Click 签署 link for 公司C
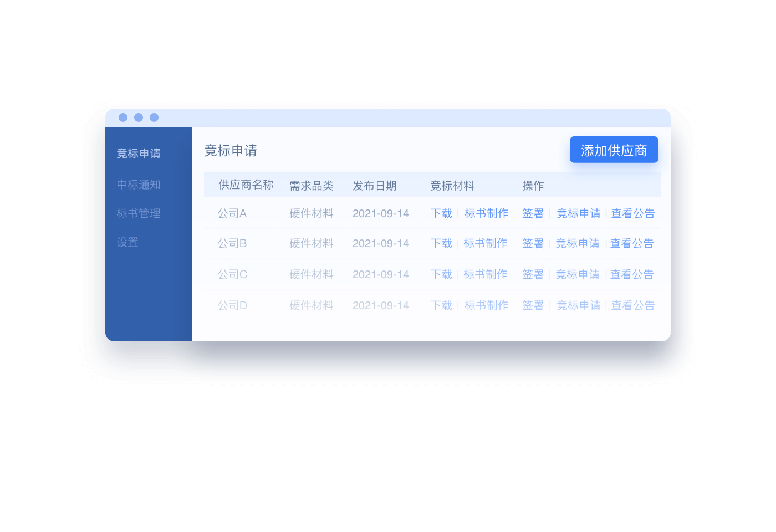 point(533,274)
